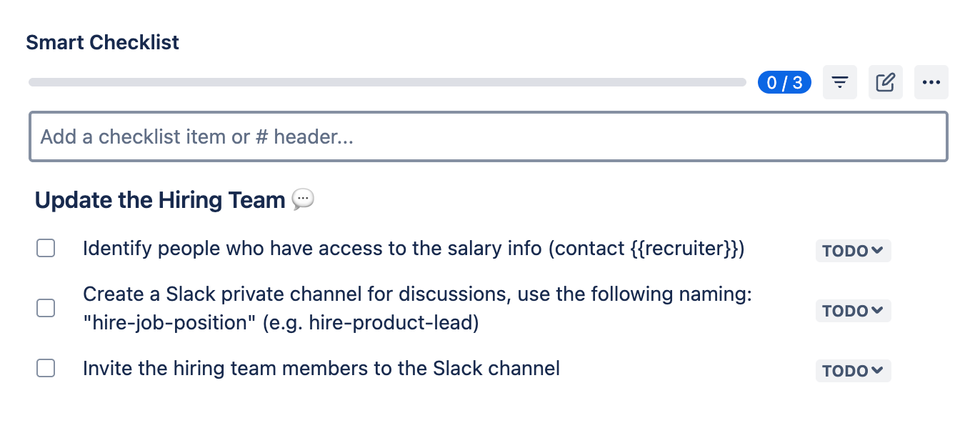The width and height of the screenshot is (980, 423).
Task: Select the 'Invite the hiring team members' item text
Action: (x=321, y=369)
